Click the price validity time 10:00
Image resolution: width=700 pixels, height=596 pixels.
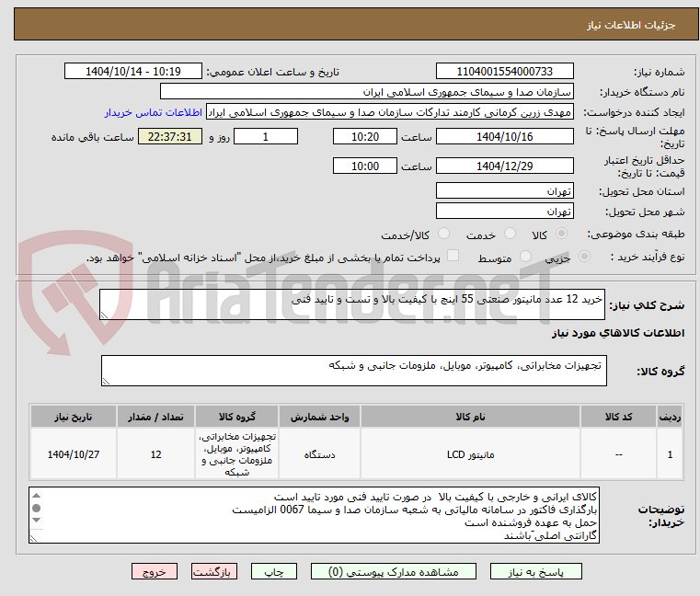click(x=365, y=166)
